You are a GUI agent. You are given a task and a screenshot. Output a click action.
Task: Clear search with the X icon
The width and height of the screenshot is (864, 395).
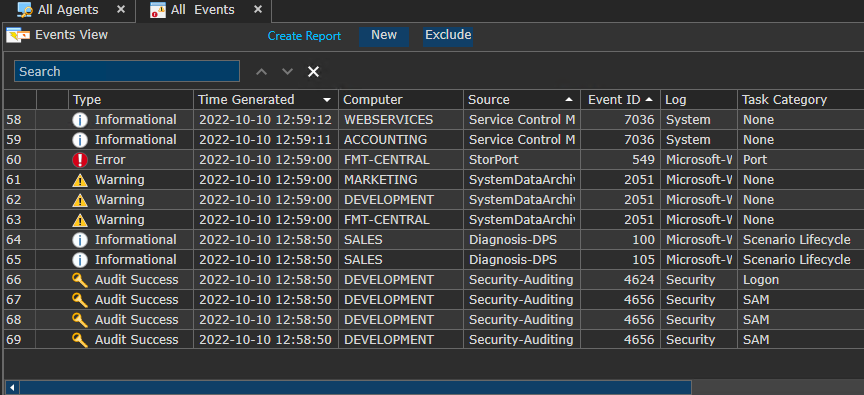314,72
